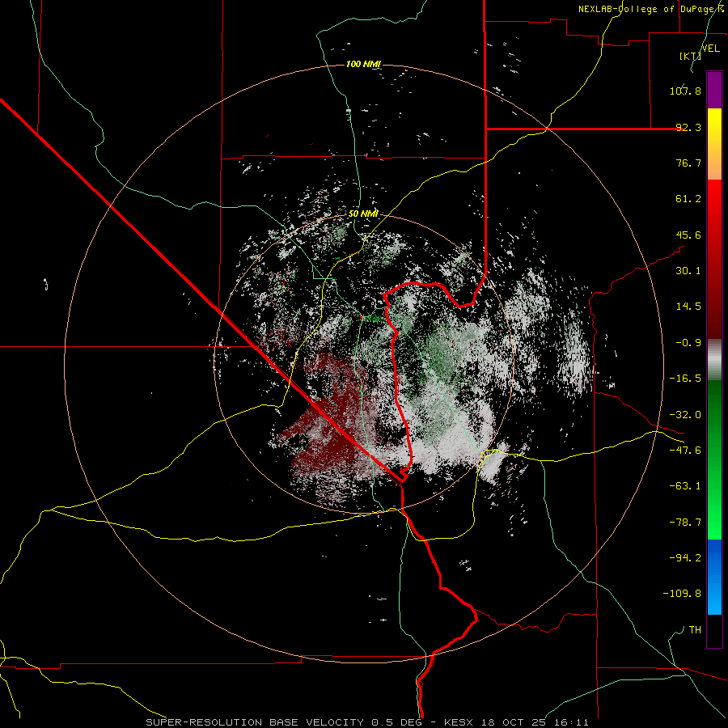Screen dimensions: 728x728
Task: Click the [KT] units label
Action: (690, 56)
